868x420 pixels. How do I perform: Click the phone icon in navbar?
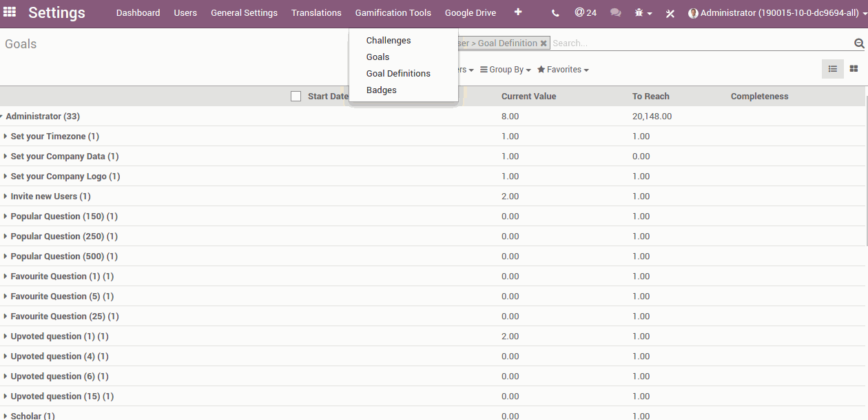[x=556, y=13]
